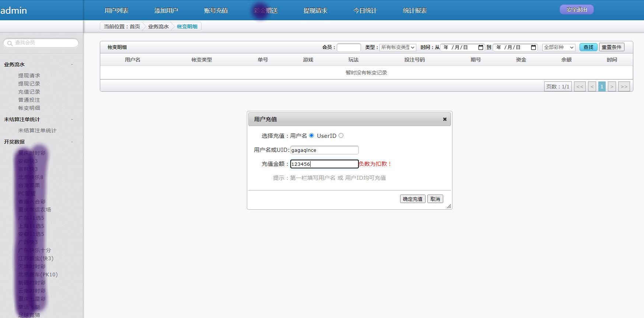Viewport: 644px width, 318px height.
Task: Open the 用户列表 top menu
Action: (116, 11)
